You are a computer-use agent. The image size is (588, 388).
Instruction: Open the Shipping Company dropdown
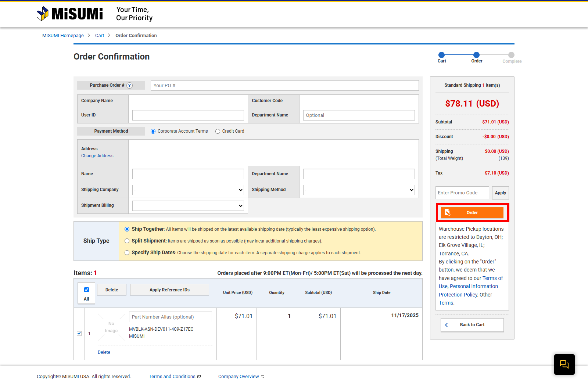click(188, 190)
